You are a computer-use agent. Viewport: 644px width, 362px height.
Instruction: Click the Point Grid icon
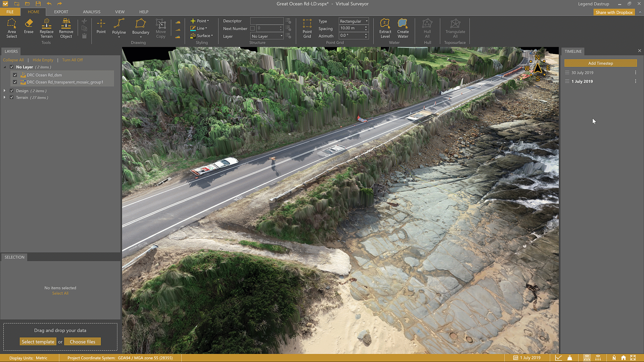[307, 28]
